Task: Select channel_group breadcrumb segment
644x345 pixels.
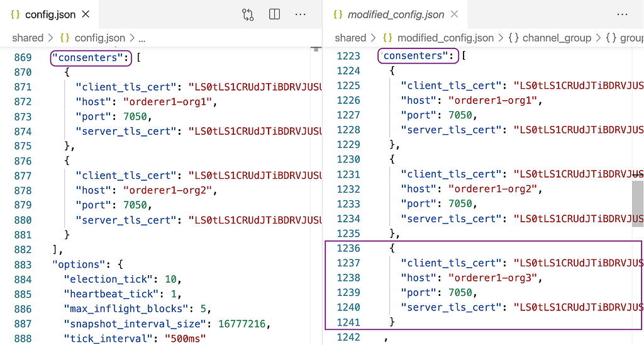Action: point(557,38)
